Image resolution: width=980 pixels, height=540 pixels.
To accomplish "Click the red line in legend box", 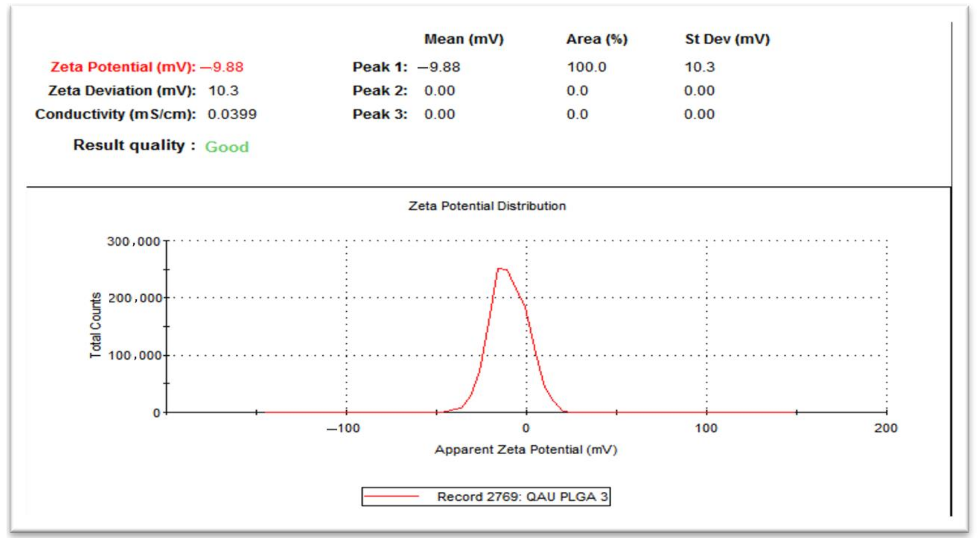I will pyautogui.click(x=391, y=496).
